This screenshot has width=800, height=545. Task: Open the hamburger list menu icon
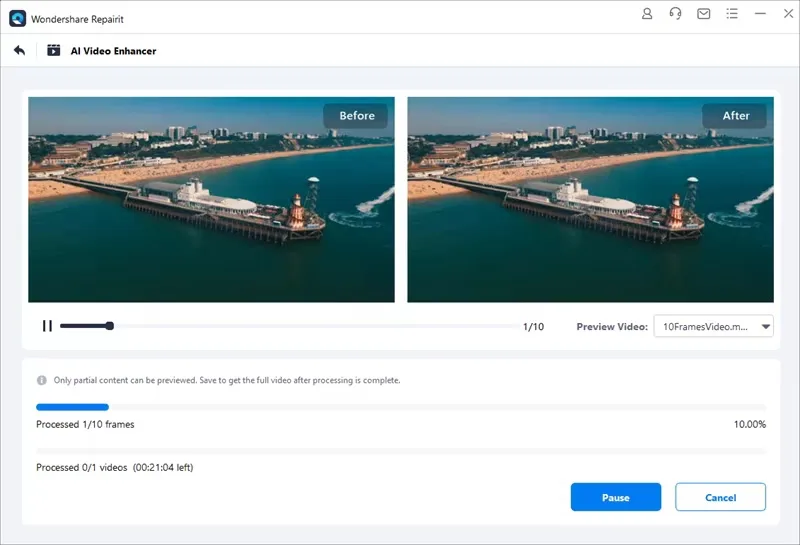732,14
